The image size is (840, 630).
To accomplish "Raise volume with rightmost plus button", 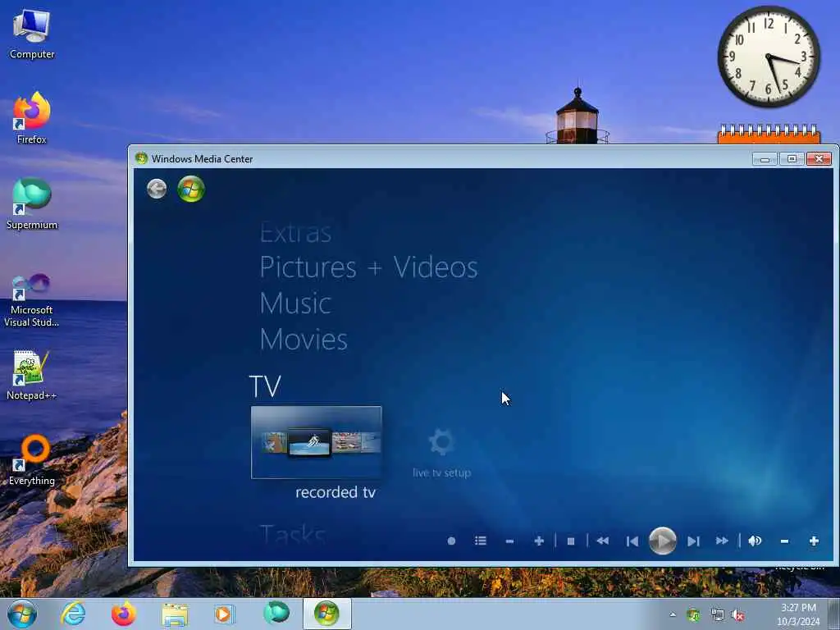I will [814, 541].
